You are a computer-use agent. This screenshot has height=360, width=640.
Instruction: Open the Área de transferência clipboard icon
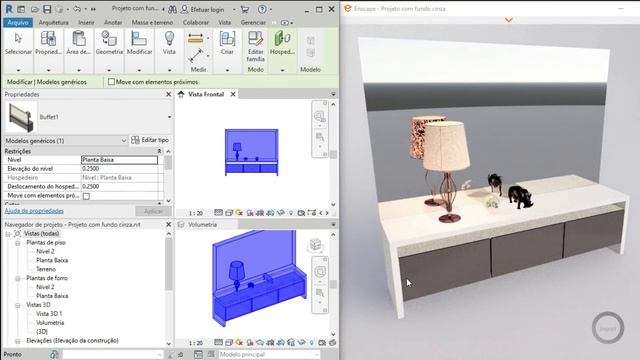click(x=79, y=39)
